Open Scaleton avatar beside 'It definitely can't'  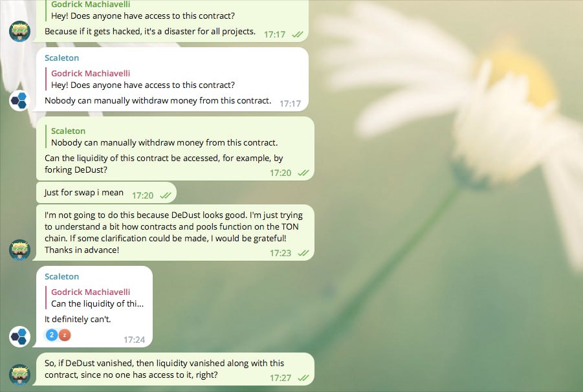pyautogui.click(x=19, y=336)
